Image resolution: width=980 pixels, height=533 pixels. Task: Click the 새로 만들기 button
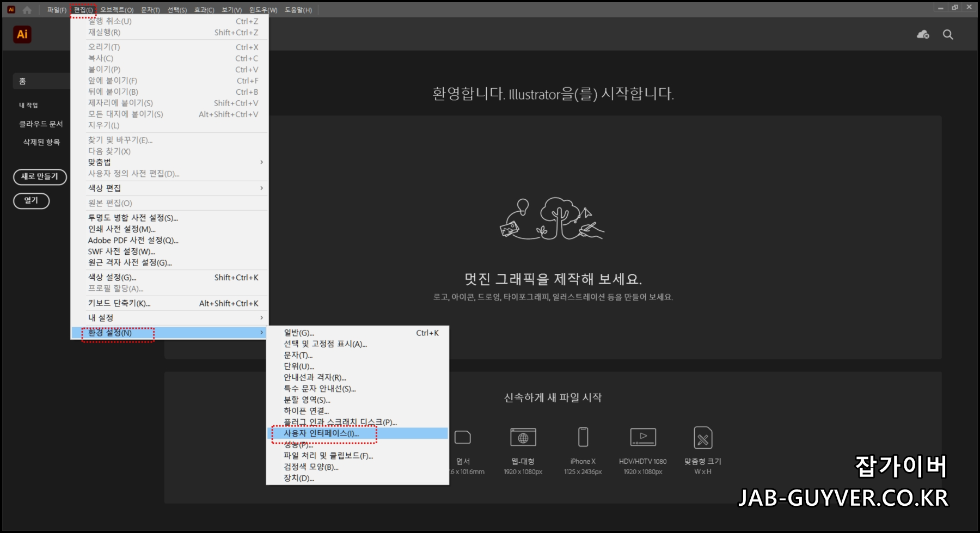[x=40, y=176]
